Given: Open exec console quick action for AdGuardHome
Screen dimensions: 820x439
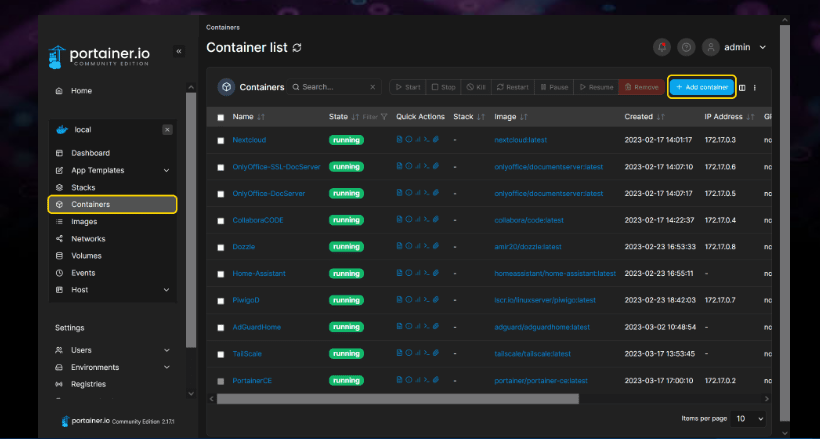Looking at the screenshot, I should click(x=426, y=327).
